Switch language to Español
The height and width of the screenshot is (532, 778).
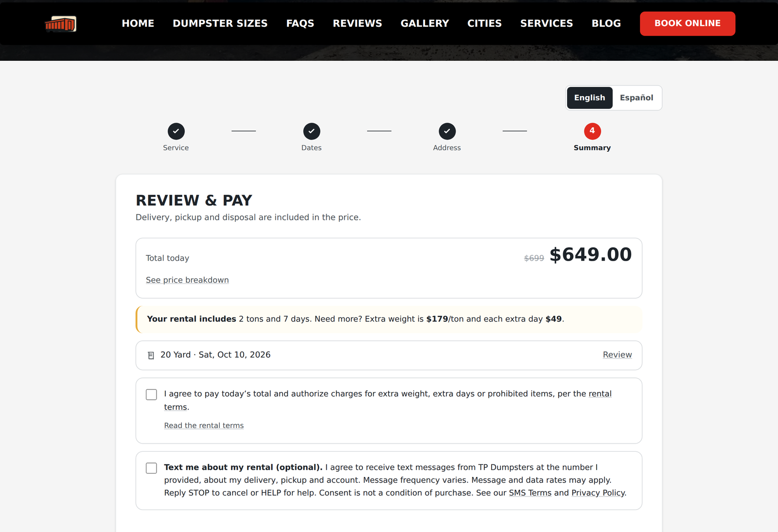tap(637, 98)
